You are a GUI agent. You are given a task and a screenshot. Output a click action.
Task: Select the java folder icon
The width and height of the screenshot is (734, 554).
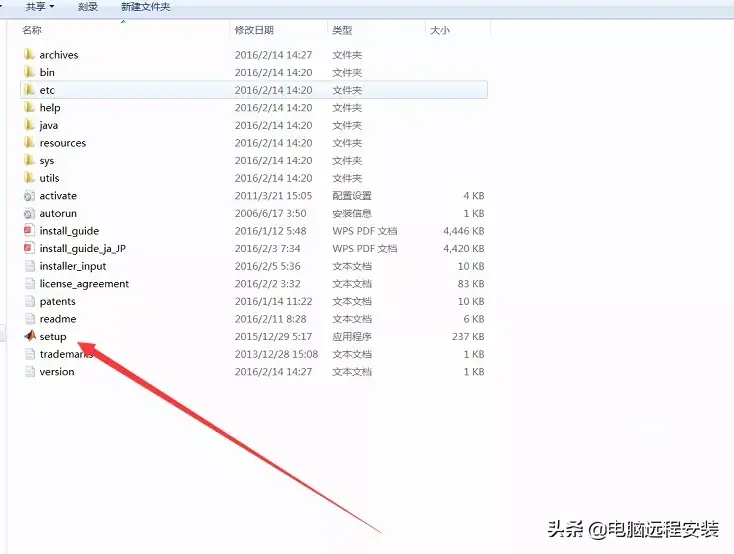[29, 126]
